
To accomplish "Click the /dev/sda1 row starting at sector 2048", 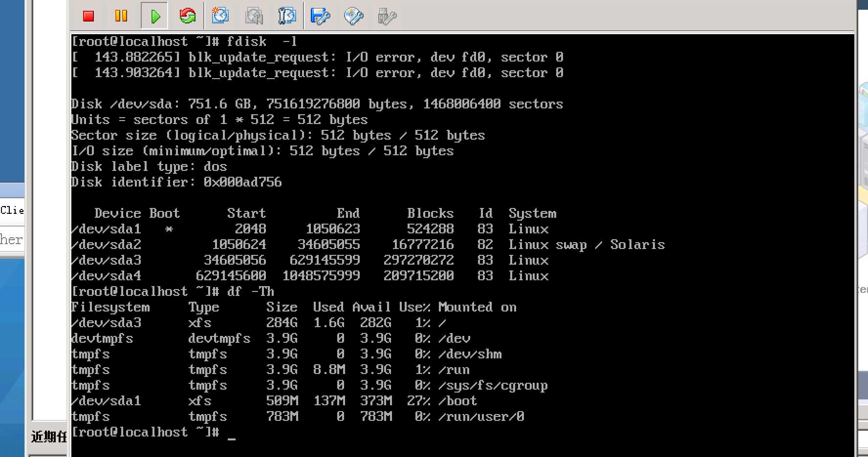I will tap(310, 229).
